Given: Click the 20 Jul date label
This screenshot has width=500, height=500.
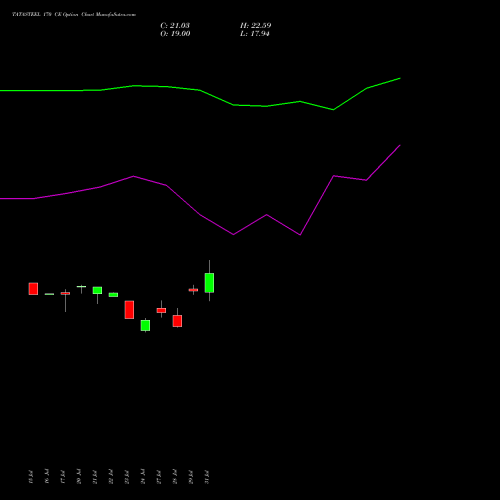Looking at the screenshot, I should pyautogui.click(x=79, y=477).
